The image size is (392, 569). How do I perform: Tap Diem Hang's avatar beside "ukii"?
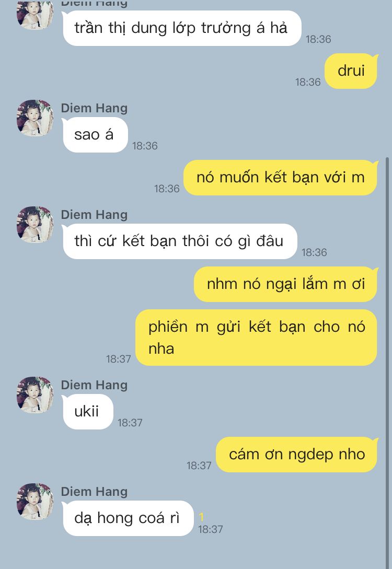tap(35, 395)
